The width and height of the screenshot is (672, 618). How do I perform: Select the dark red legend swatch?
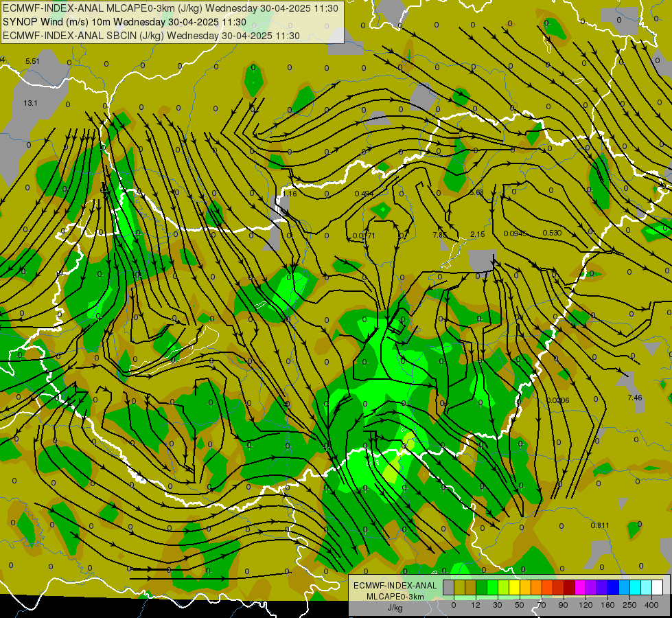(x=569, y=588)
